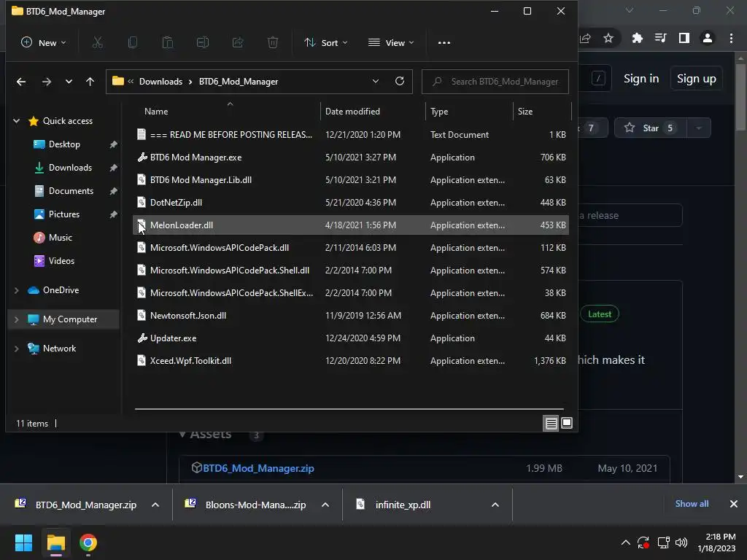
Task: Open infinite_xp.dll download options chevron
Action: pyautogui.click(x=495, y=505)
